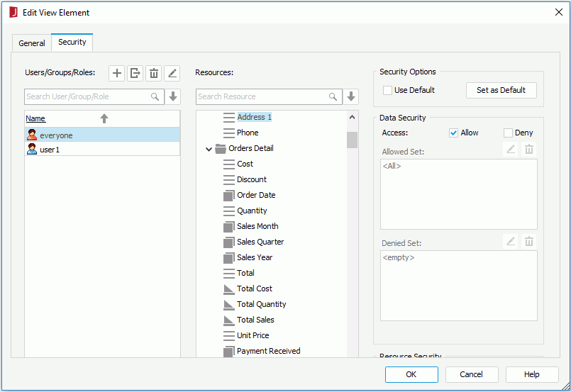Click the Sales Quarter dimension icon
This screenshot has height=392, width=571.
pyautogui.click(x=229, y=242)
